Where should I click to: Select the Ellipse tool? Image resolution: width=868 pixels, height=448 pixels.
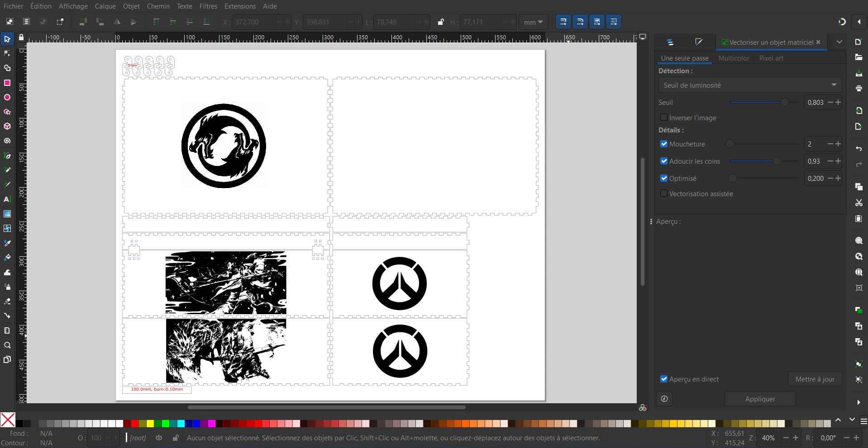tap(7, 97)
